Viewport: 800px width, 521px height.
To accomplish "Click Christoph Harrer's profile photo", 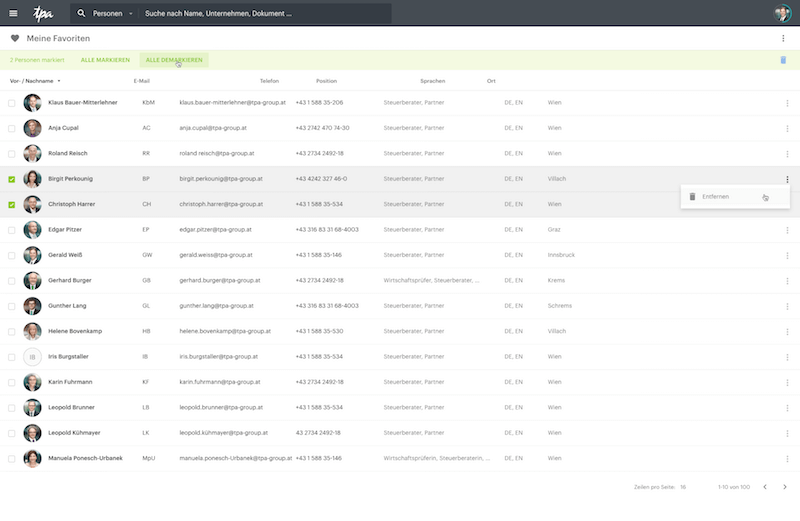I will [32, 205].
